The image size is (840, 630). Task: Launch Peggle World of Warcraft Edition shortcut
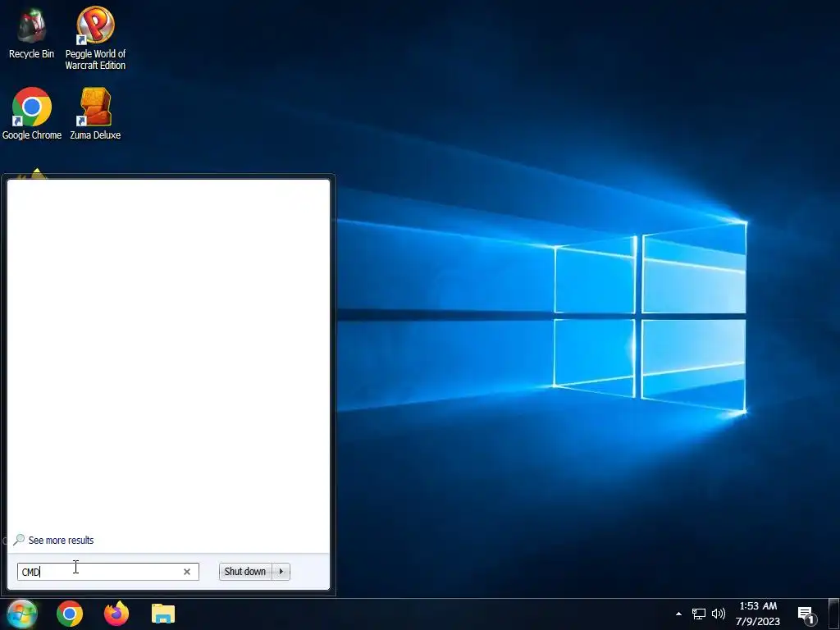[x=95, y=38]
